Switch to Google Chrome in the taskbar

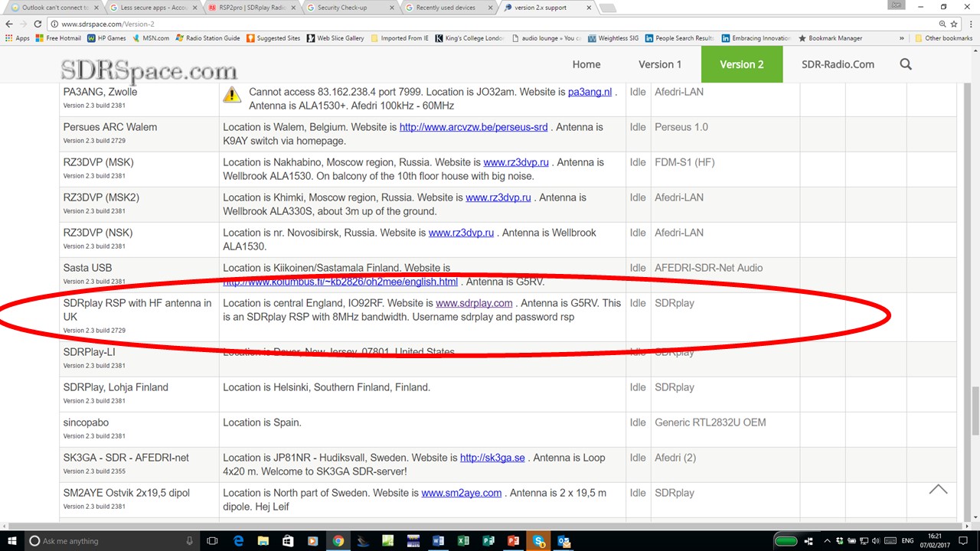pos(338,541)
